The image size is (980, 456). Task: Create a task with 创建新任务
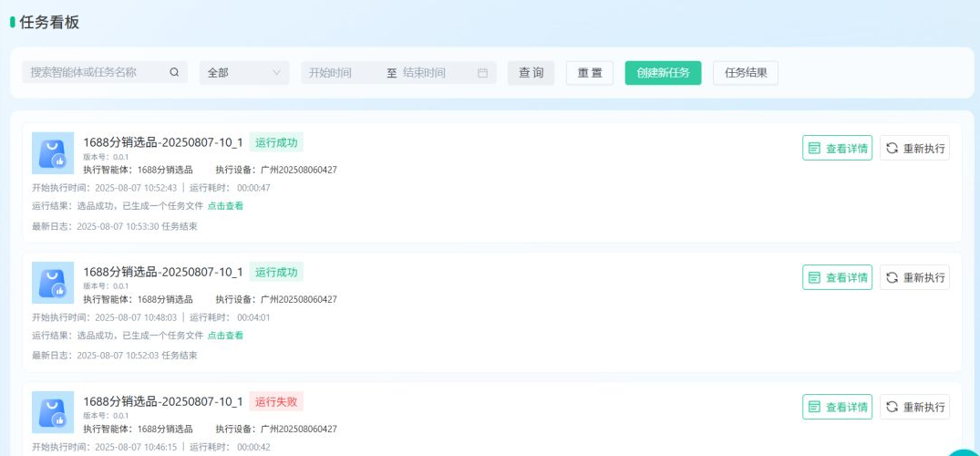click(x=663, y=73)
